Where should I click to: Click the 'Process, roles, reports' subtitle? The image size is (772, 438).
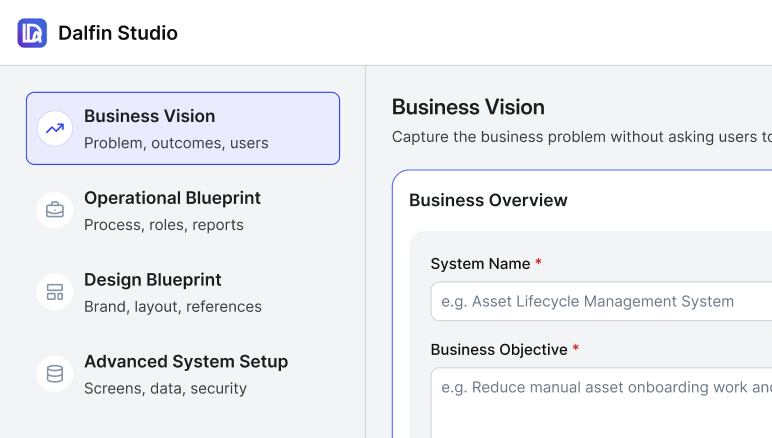coord(164,224)
